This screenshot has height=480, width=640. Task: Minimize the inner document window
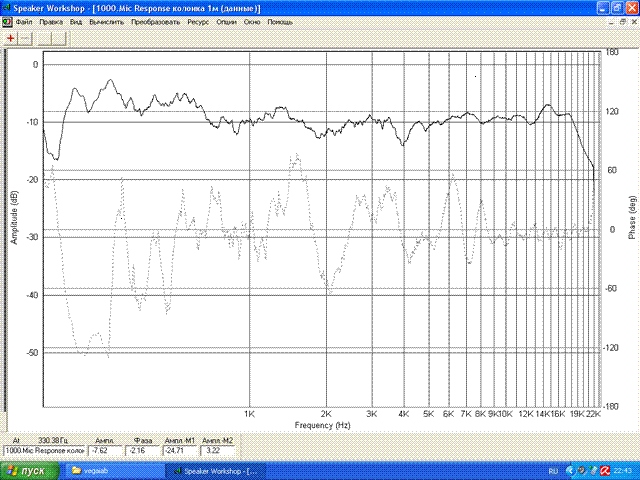(x=611, y=22)
